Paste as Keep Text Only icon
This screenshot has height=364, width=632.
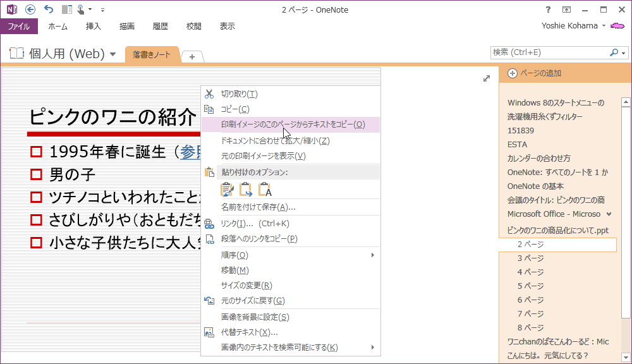(265, 189)
